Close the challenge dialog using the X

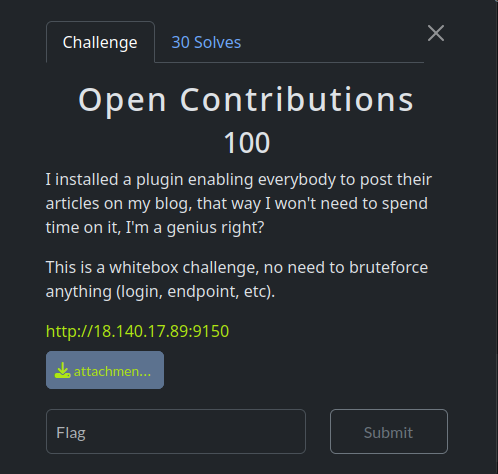tap(436, 33)
